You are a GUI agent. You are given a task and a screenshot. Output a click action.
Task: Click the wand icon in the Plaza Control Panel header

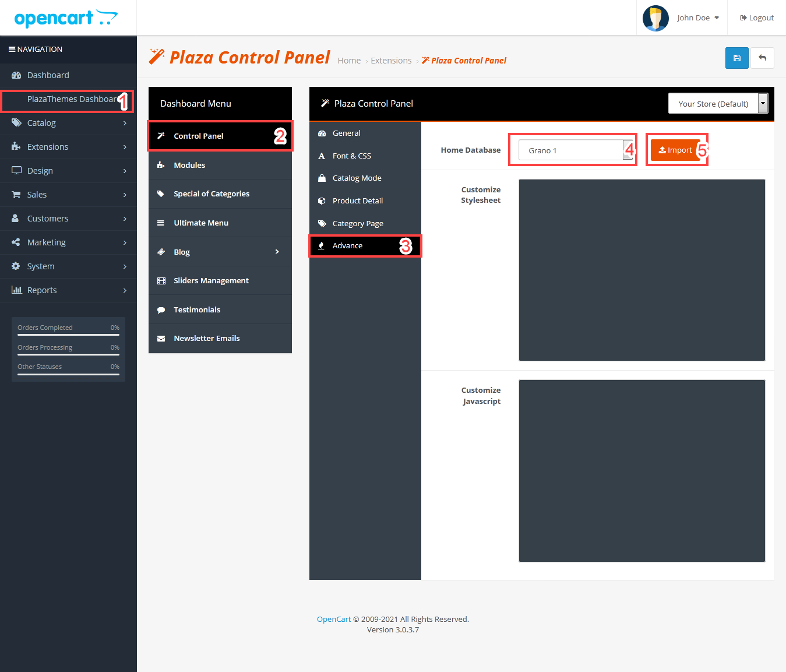point(325,103)
